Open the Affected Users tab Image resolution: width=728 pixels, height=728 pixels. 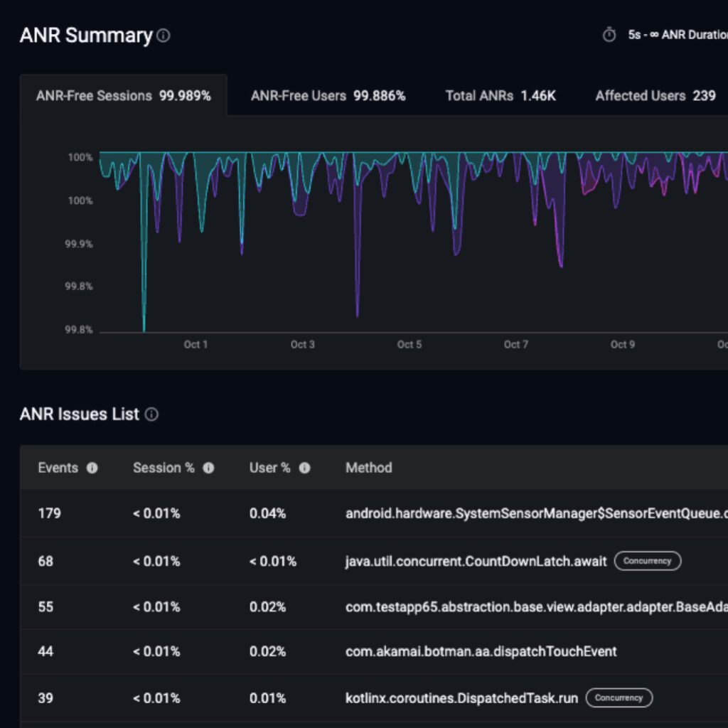(x=654, y=95)
